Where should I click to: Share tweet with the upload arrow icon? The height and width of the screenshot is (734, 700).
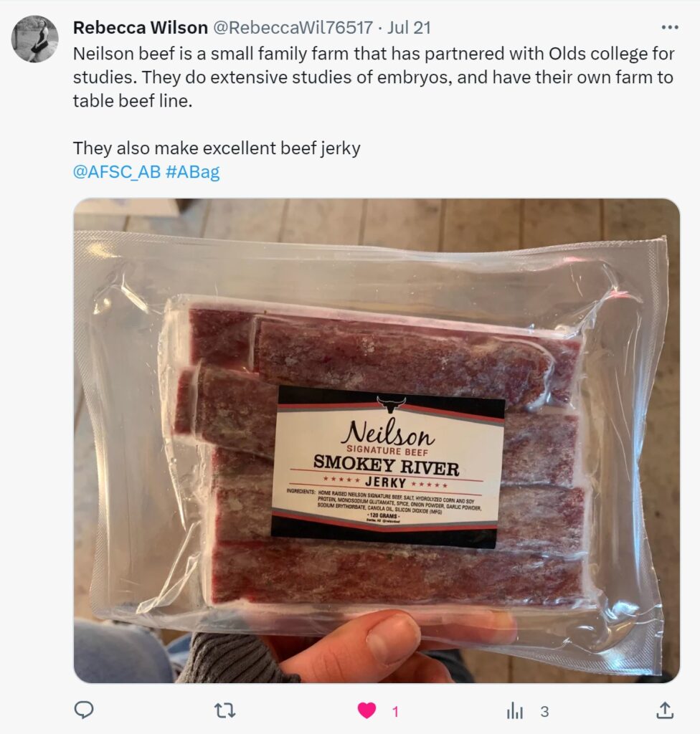click(x=664, y=710)
